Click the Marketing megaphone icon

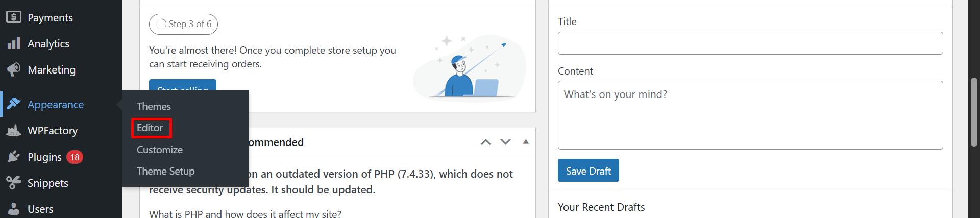tap(14, 69)
